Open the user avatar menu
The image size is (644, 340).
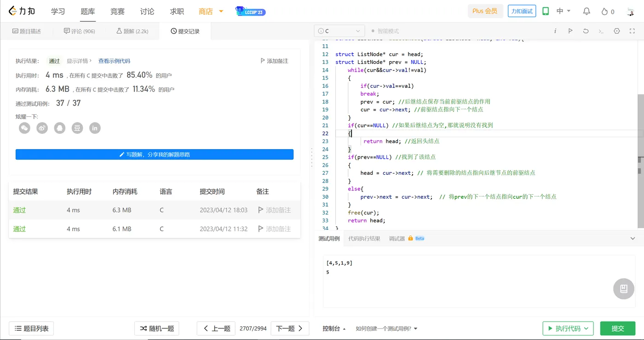630,12
